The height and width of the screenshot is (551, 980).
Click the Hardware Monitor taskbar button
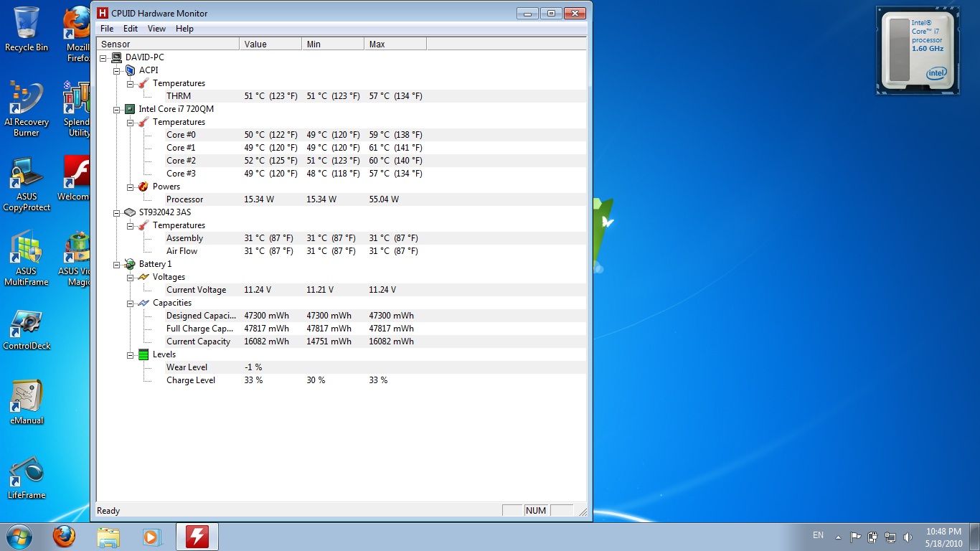point(197,537)
